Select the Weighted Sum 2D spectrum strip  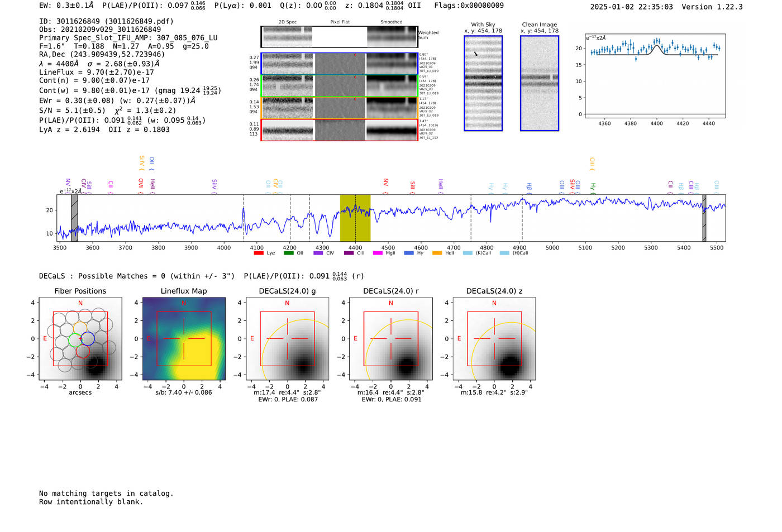click(x=339, y=37)
